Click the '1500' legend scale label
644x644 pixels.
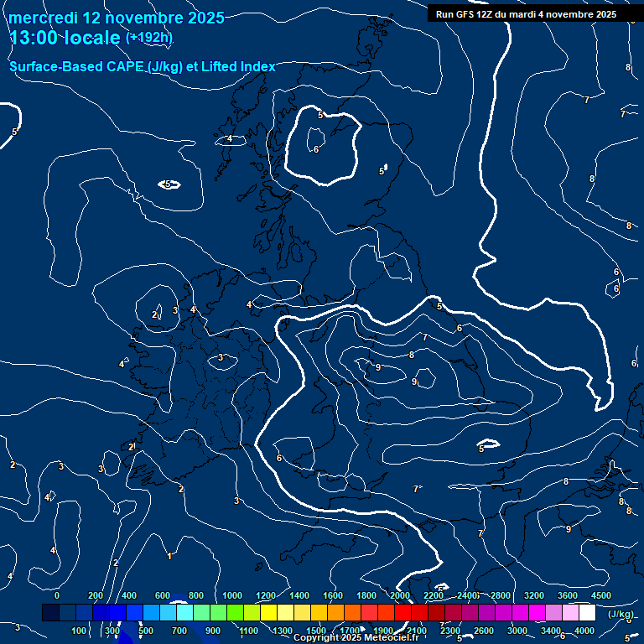[x=316, y=631]
